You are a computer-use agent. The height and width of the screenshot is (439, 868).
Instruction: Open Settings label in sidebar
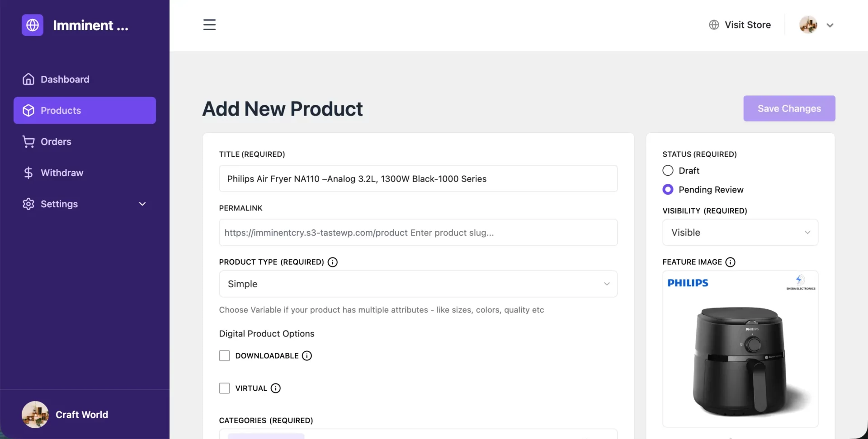[x=59, y=204]
